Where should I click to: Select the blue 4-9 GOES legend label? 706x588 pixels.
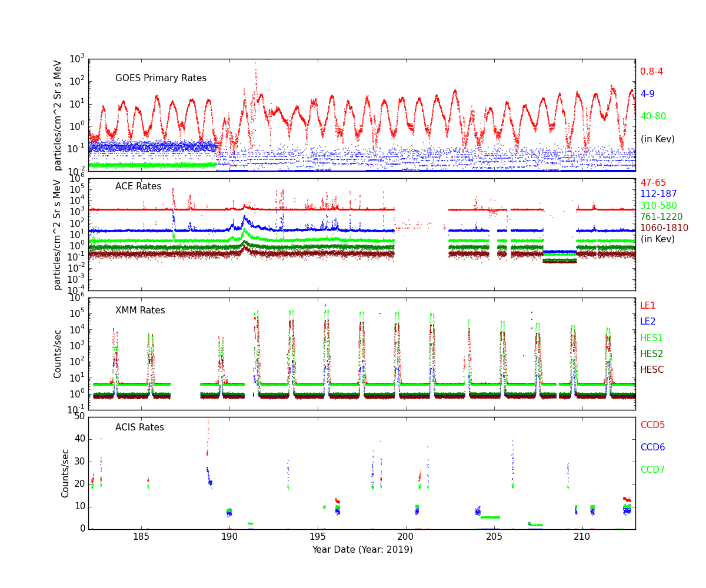pos(647,94)
